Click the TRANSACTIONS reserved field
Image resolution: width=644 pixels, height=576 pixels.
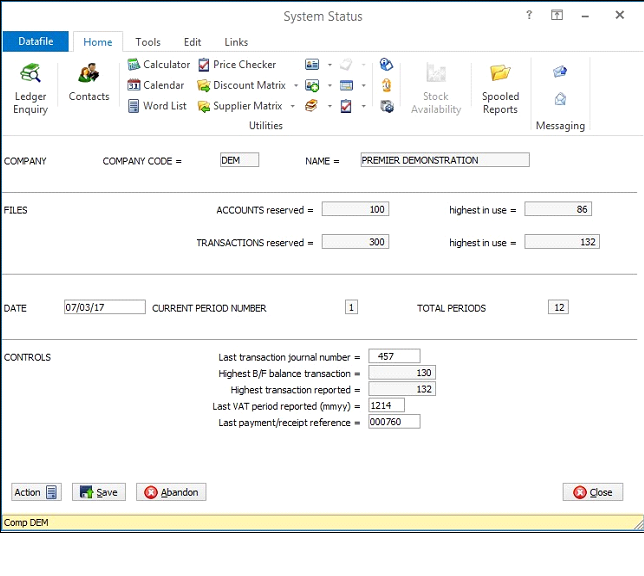tap(355, 242)
